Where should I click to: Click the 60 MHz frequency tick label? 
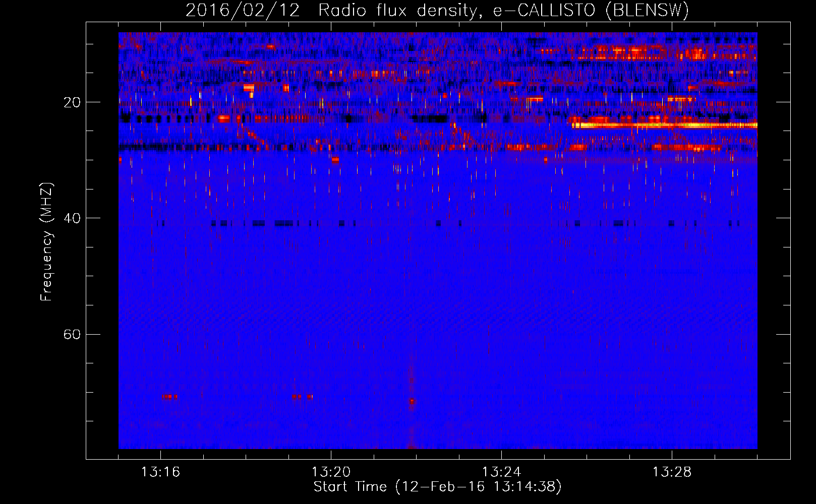click(x=72, y=334)
